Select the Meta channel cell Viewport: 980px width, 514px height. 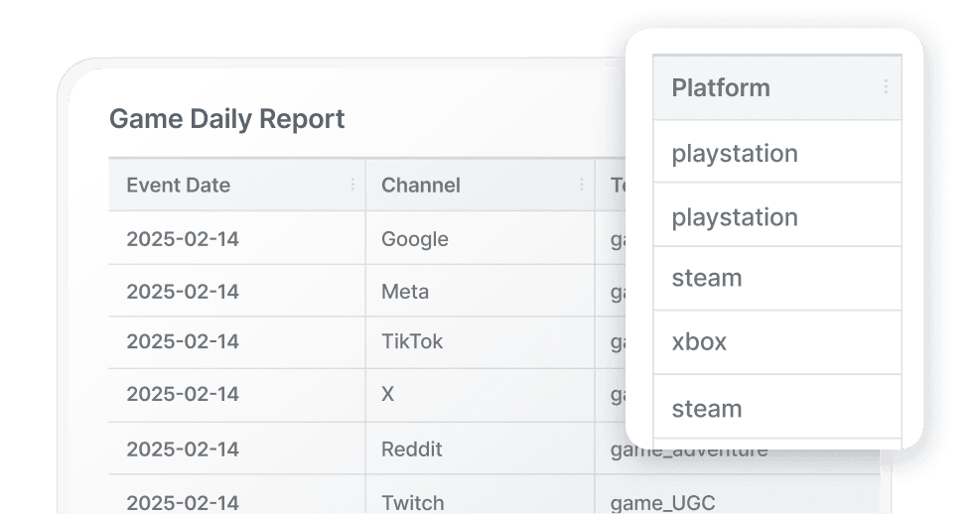405,292
